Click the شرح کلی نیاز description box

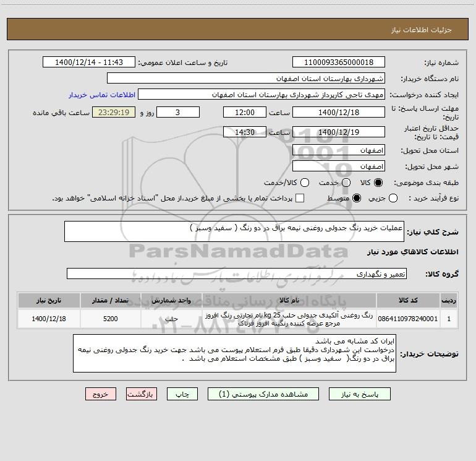point(234,231)
